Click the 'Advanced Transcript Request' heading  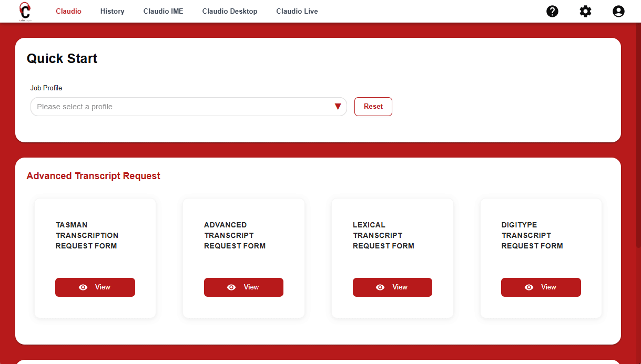coord(94,176)
